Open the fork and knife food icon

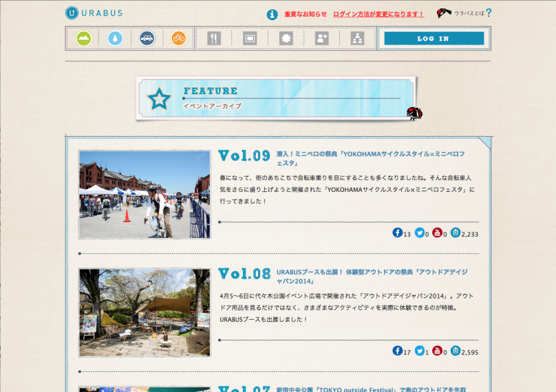pyautogui.click(x=214, y=39)
